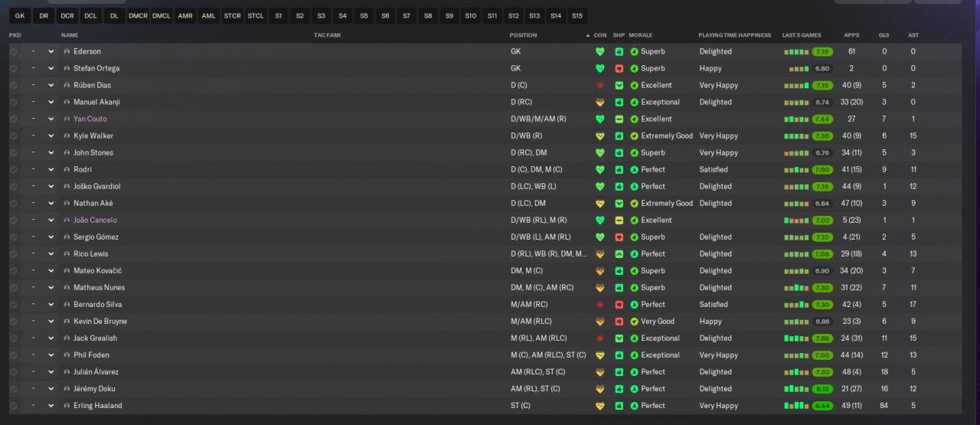This screenshot has height=425, width=980.
Task: Select the AMR position tab
Action: [x=185, y=15]
